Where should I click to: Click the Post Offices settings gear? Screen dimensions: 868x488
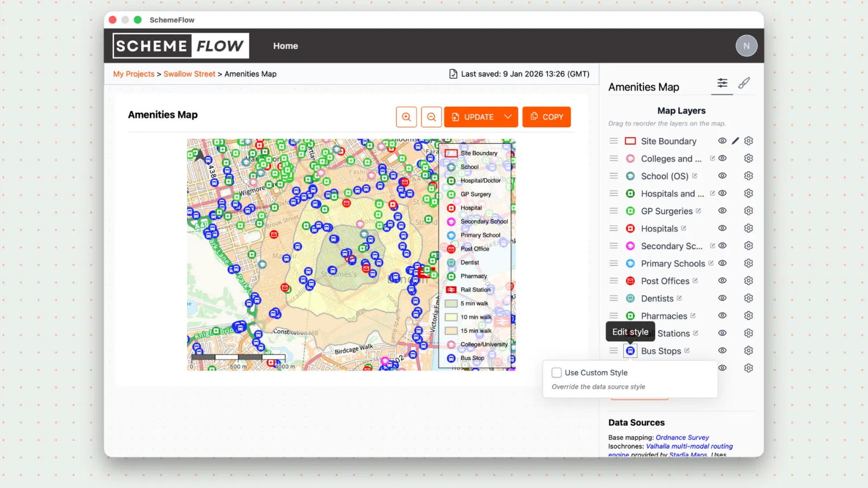tap(749, 281)
